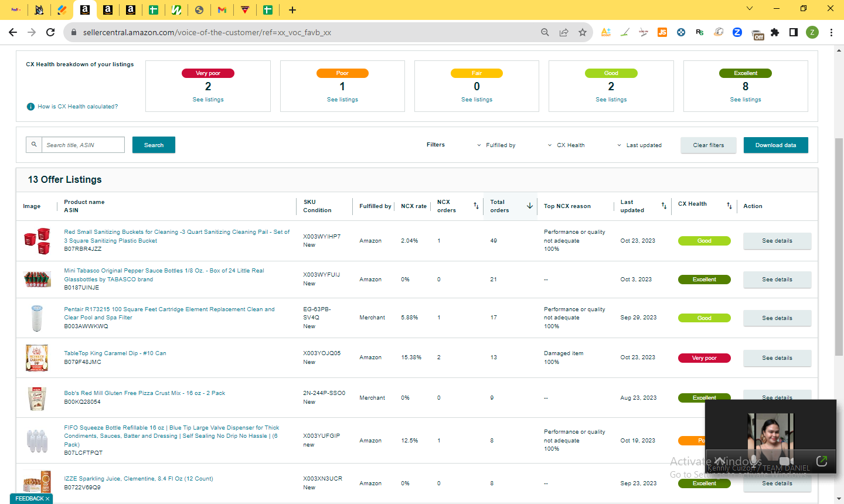Switch to the red triangle icon tab

[245, 9]
